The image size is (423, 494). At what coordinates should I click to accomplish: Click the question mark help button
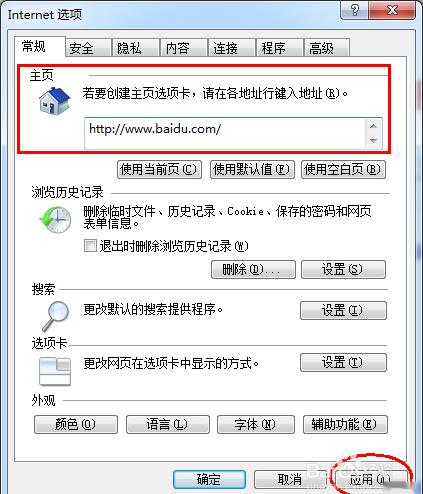355,10
